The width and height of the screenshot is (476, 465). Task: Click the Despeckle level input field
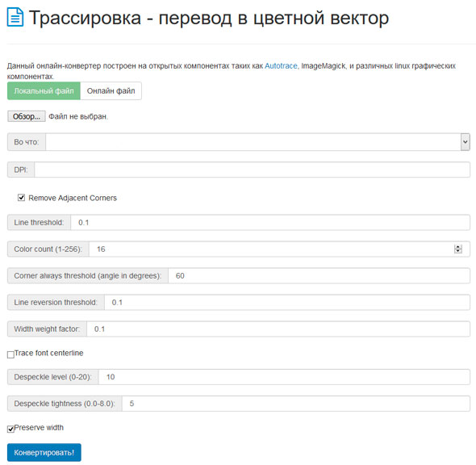285,377
